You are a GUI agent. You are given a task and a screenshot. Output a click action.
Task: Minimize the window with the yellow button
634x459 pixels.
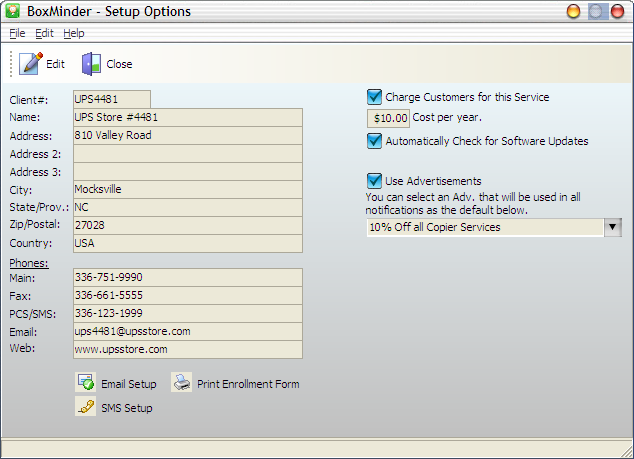[x=573, y=11]
